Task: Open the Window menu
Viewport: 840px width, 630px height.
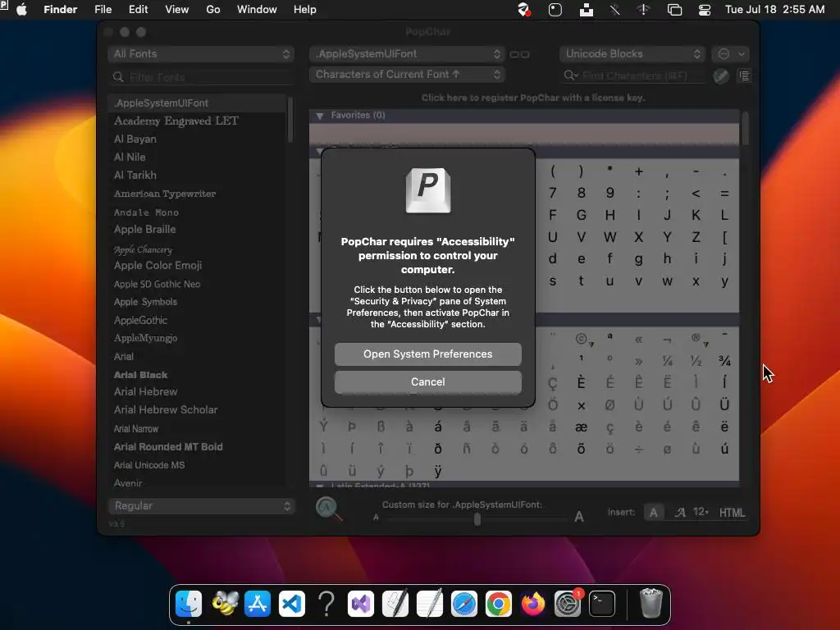Action: tap(257, 10)
